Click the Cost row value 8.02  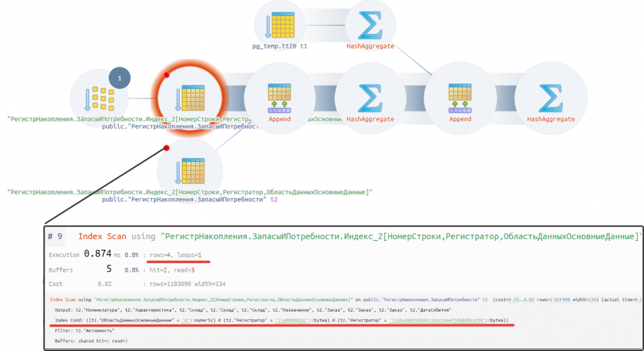coord(105,284)
